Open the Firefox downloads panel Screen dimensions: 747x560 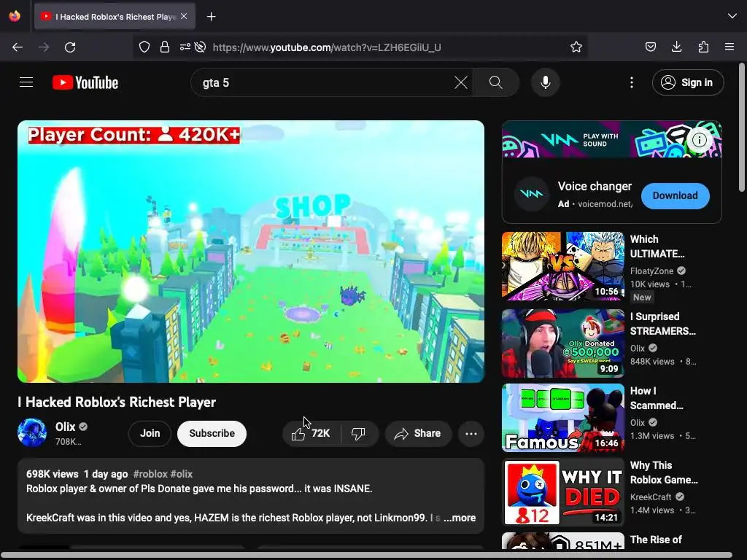(x=676, y=47)
